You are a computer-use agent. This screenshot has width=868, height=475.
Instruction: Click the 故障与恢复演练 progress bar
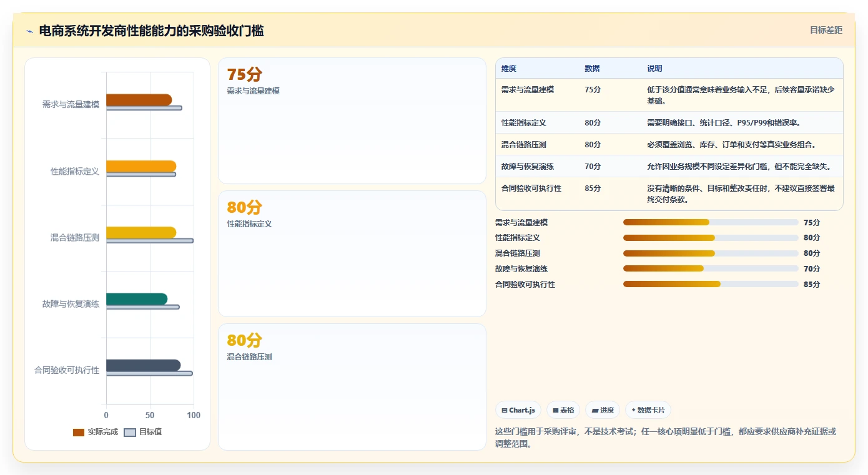tap(711, 269)
